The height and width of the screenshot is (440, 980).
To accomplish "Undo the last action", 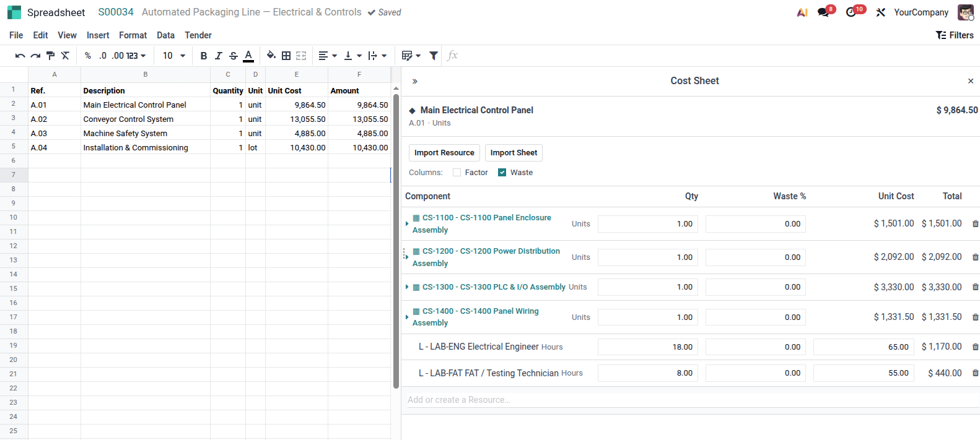I will tap(20, 56).
